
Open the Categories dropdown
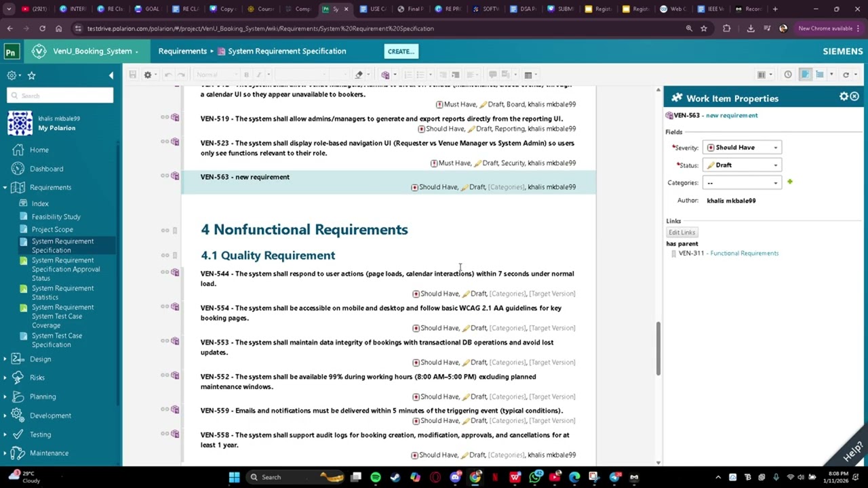point(742,182)
